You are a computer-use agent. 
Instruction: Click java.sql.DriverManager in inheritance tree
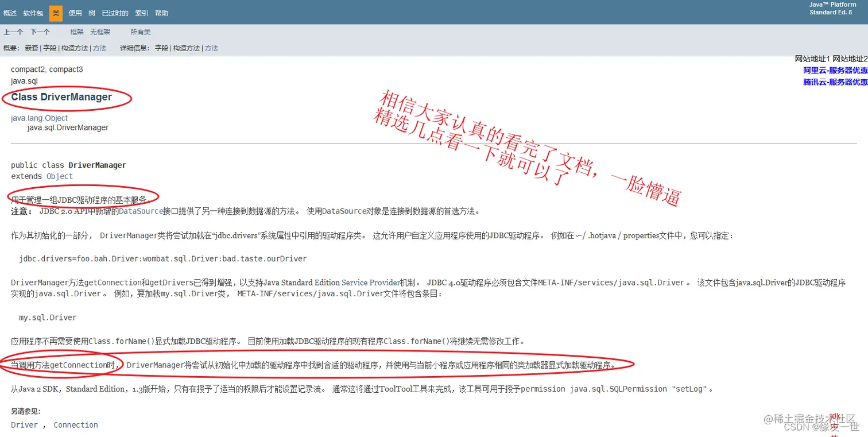click(68, 127)
